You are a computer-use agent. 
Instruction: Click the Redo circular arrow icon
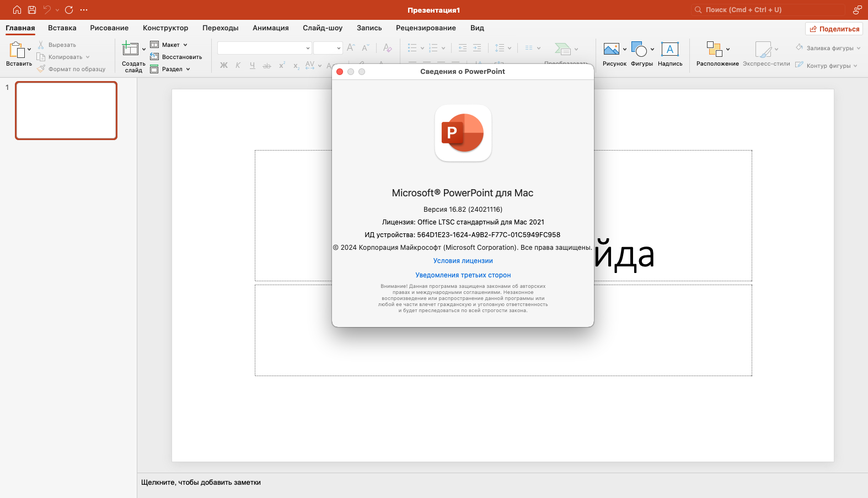coord(69,10)
